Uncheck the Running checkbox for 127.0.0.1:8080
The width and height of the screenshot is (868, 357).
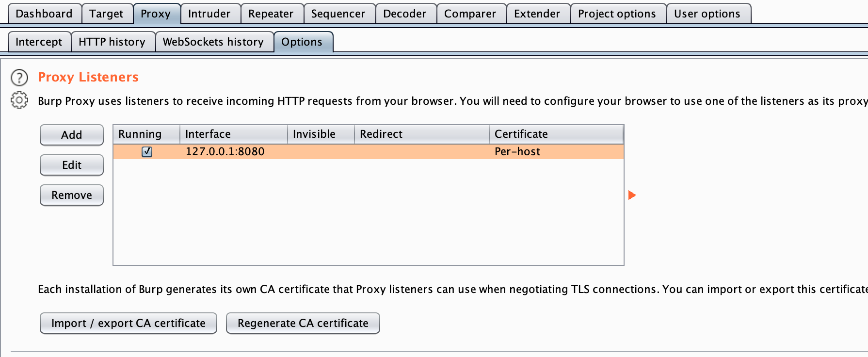point(147,152)
